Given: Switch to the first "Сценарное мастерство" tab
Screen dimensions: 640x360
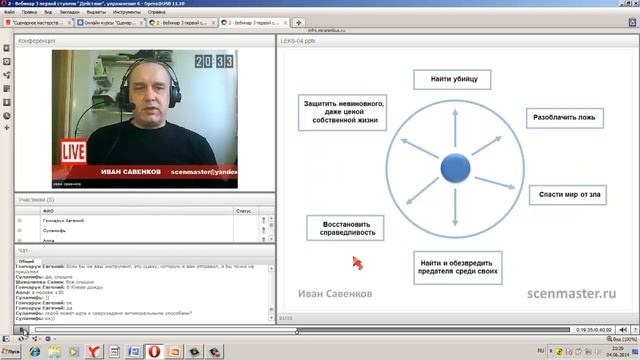Looking at the screenshot, I should (x=38, y=23).
